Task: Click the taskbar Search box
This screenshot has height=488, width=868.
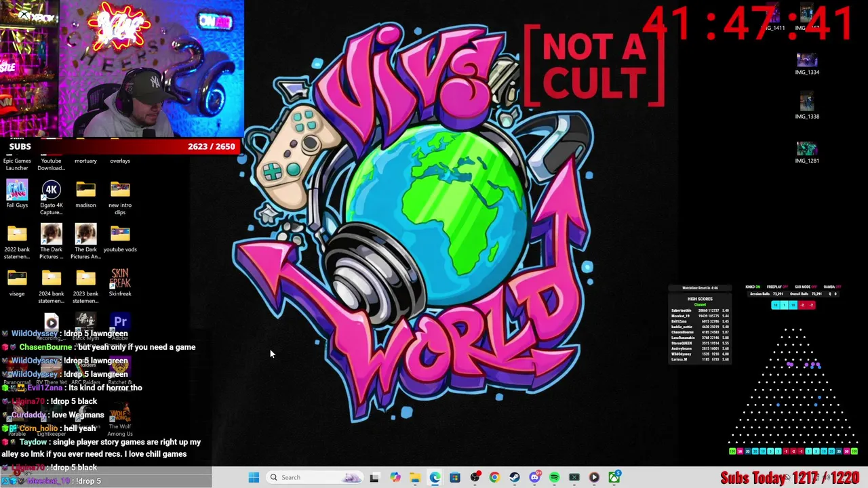Action: point(315,477)
